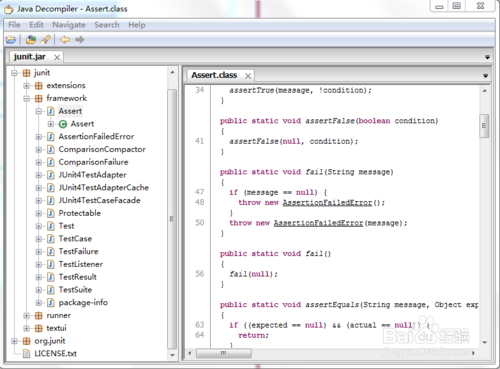Click the code horizontal scrollbar thumb
The width and height of the screenshot is (500, 369).
click(x=224, y=353)
